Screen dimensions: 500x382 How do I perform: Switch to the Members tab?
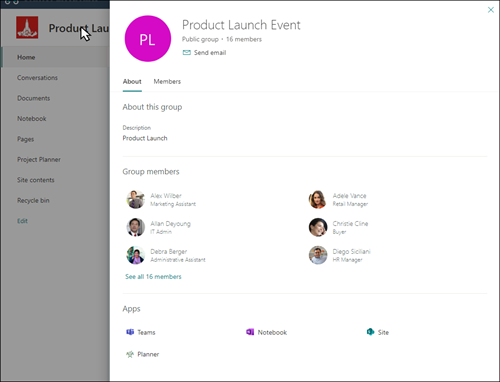pyautogui.click(x=167, y=81)
